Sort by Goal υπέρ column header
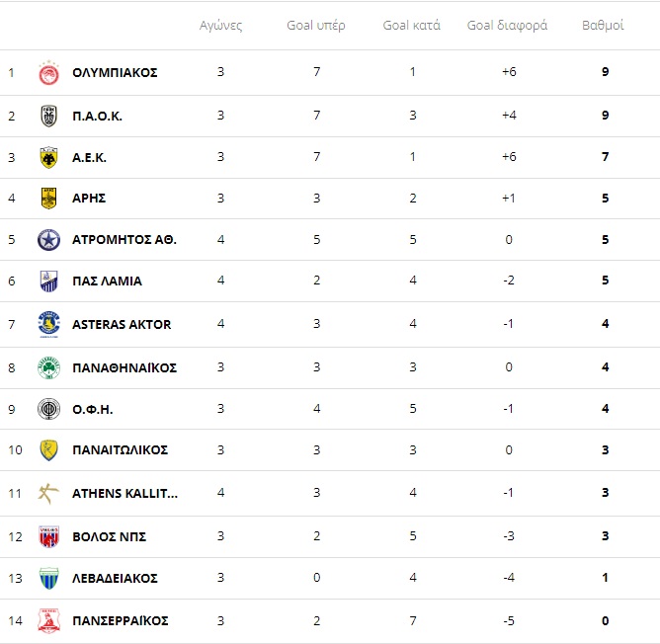Viewport: 660px width, 644px height. (x=316, y=26)
